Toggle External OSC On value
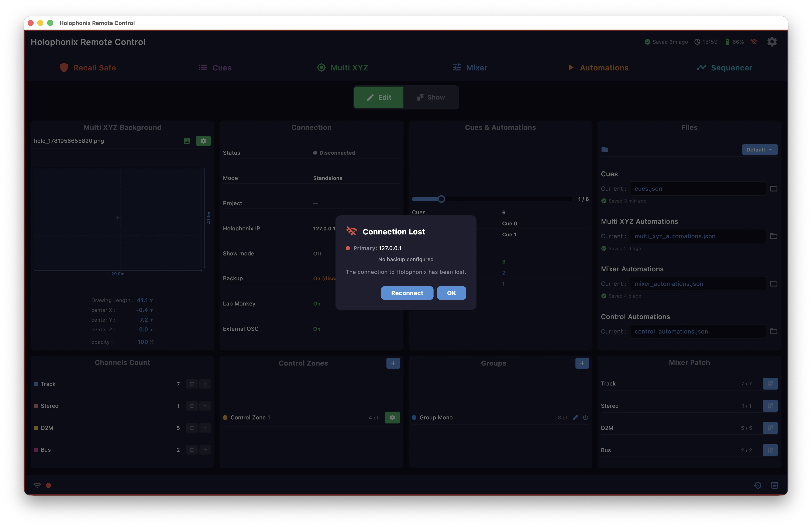The image size is (812, 527). tap(317, 329)
